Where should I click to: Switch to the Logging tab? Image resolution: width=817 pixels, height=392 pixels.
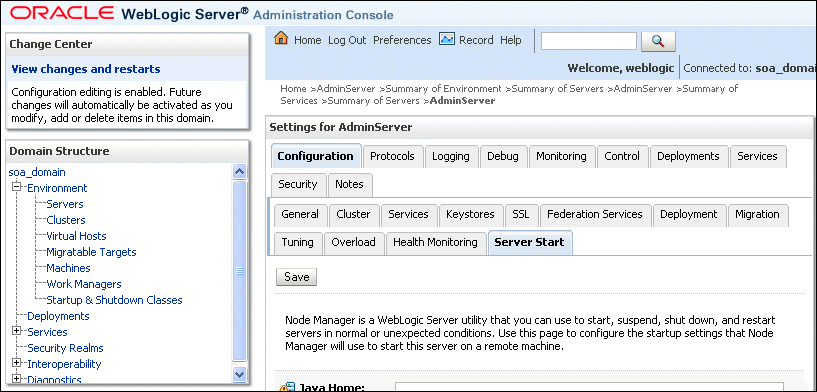coord(451,156)
